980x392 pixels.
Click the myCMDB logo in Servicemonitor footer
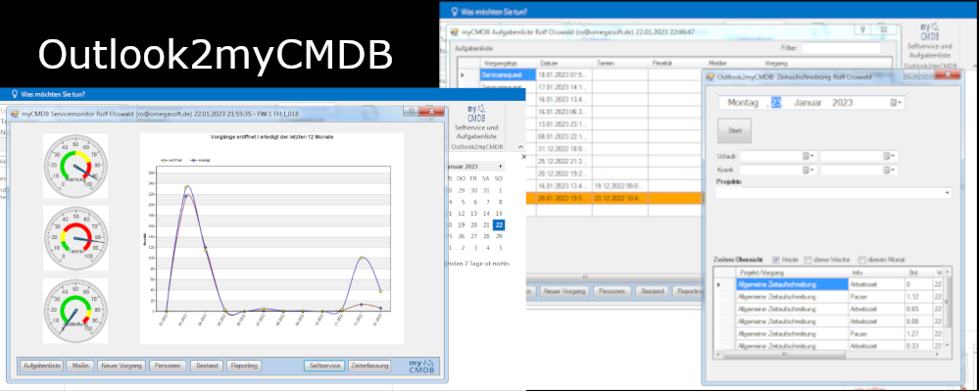point(423,366)
